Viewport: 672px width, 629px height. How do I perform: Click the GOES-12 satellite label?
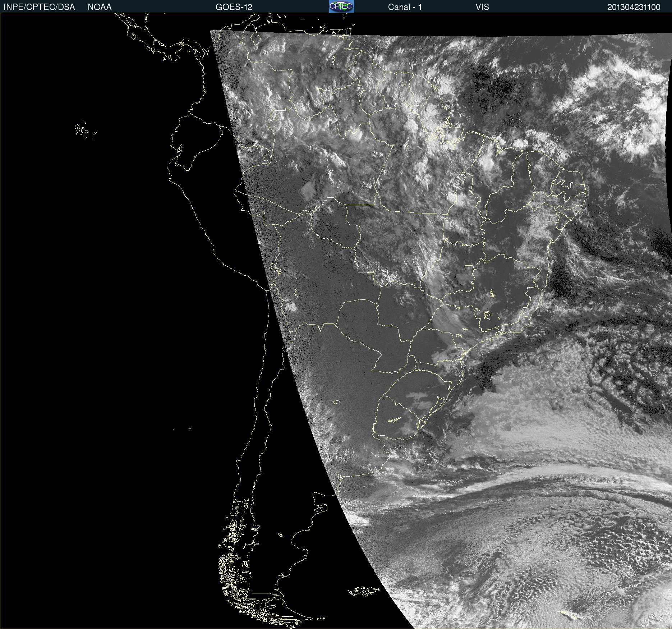[234, 7]
